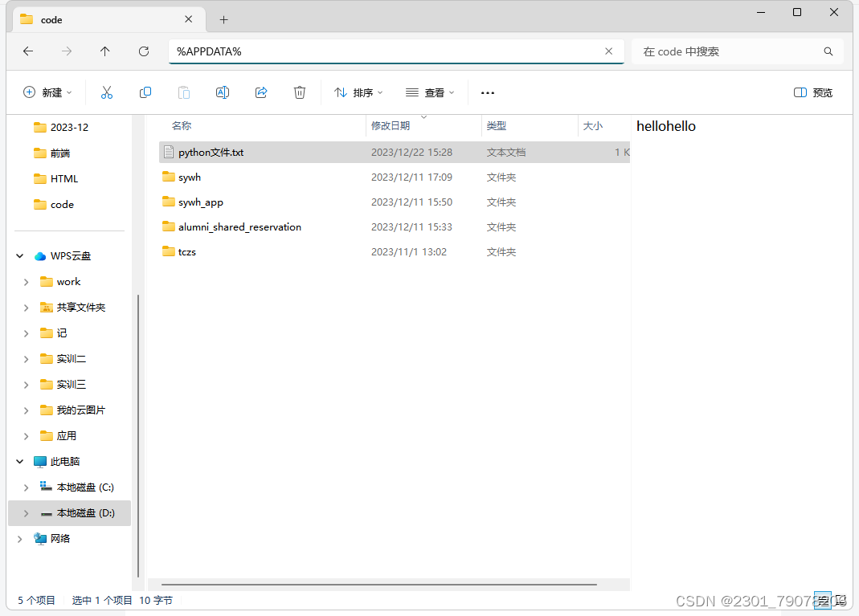Click the 文本文档 type cell

[506, 153]
